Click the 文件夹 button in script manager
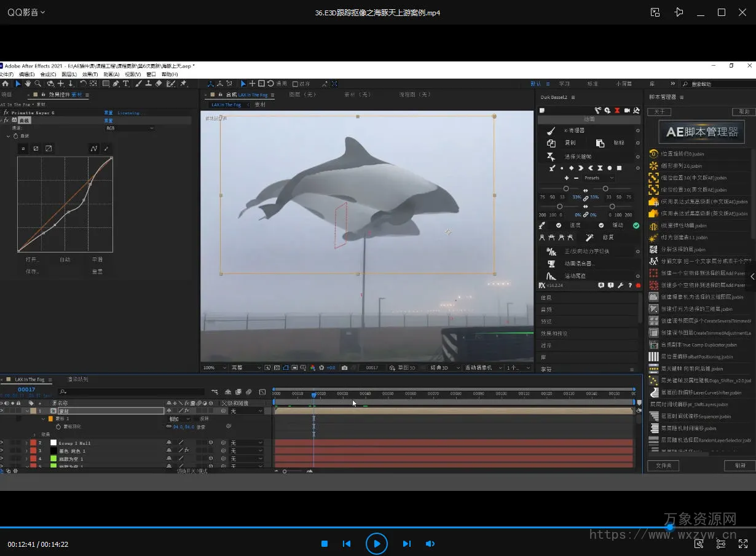This screenshot has height=556, width=756. coord(664,466)
